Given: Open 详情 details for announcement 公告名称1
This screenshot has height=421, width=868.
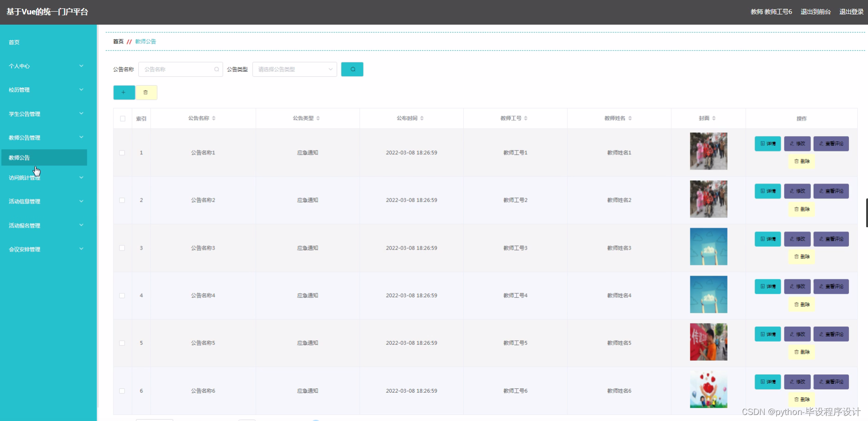Looking at the screenshot, I should pyautogui.click(x=767, y=144).
